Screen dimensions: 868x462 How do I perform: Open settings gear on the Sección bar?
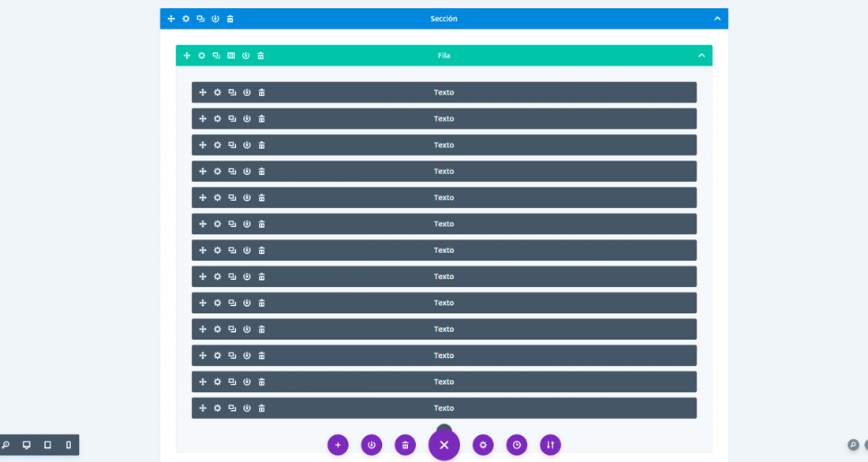pos(186,19)
